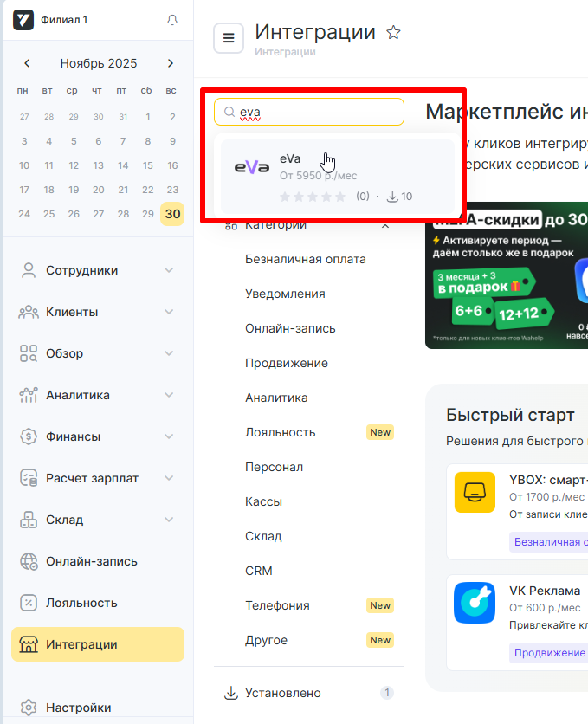
Task: Open the eVa integration search result
Action: click(338, 177)
